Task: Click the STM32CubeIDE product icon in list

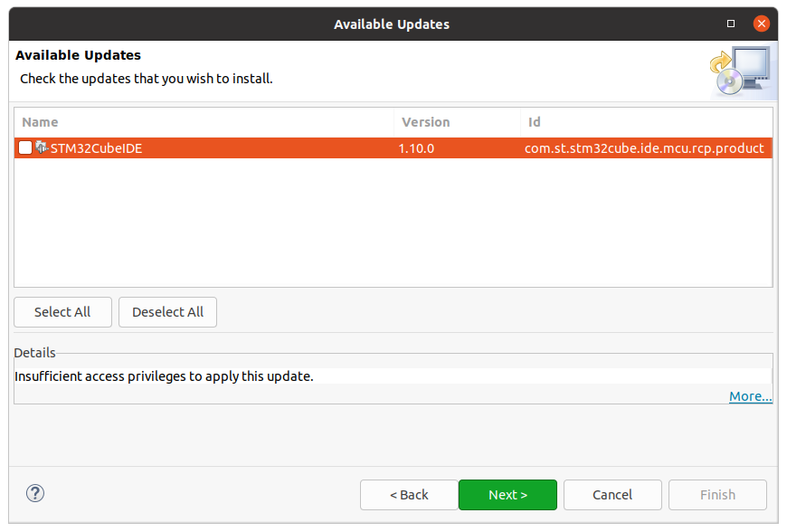Action: (42, 147)
